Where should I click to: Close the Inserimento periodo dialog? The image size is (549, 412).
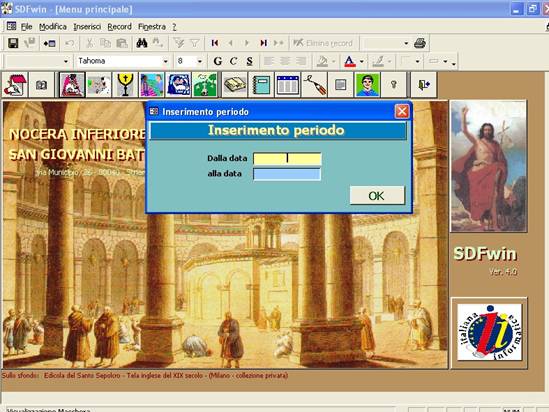pyautogui.click(x=402, y=112)
